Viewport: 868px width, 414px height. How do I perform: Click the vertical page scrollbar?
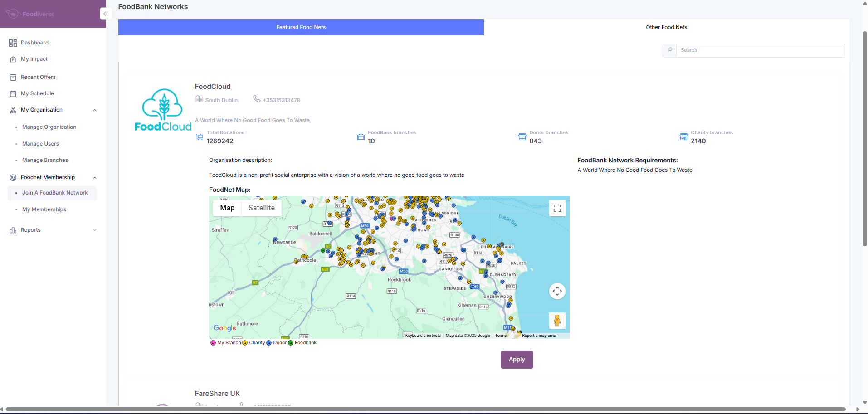(x=864, y=136)
